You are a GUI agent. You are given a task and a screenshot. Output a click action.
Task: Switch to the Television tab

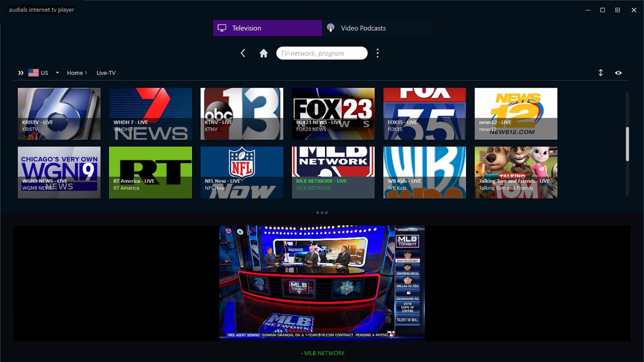click(x=267, y=28)
